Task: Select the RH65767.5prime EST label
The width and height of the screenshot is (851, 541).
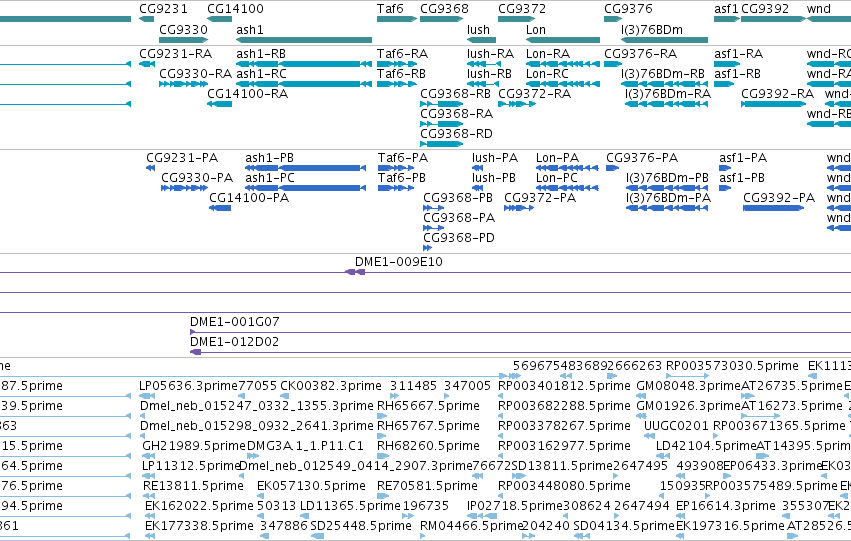Action: pos(428,426)
